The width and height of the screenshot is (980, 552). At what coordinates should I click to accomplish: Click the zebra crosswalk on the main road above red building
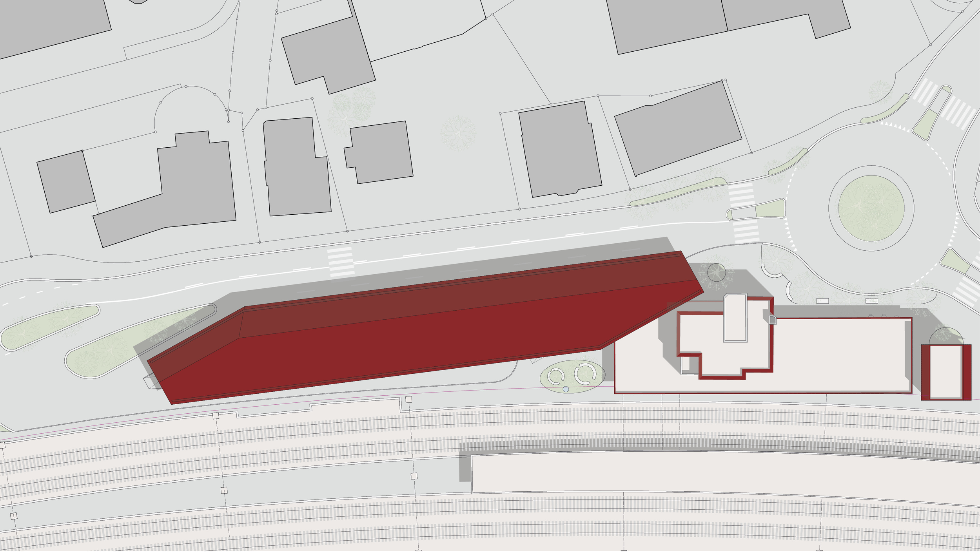(x=340, y=262)
